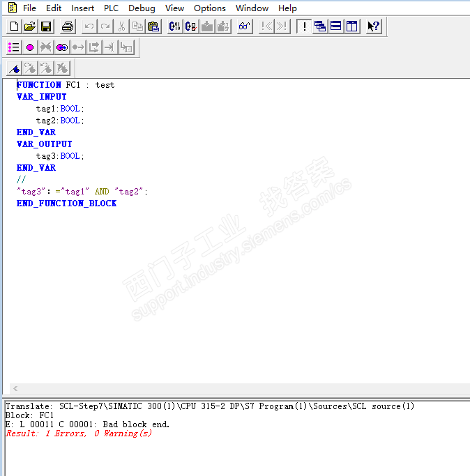Download block to PLC icon
This screenshot has height=476, width=470.
pyautogui.click(x=207, y=26)
